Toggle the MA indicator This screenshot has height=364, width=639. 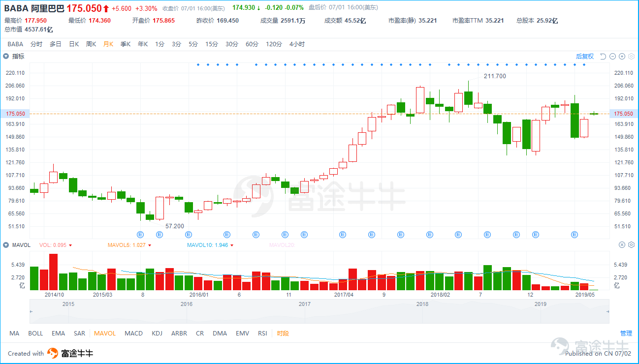tap(14, 334)
